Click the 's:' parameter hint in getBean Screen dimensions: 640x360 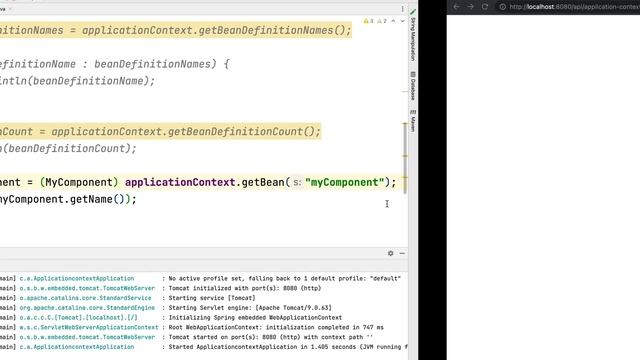[x=297, y=182]
